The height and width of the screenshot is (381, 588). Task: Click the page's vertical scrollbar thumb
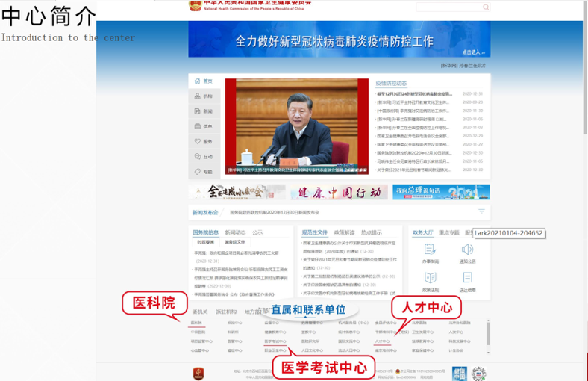coord(585,66)
